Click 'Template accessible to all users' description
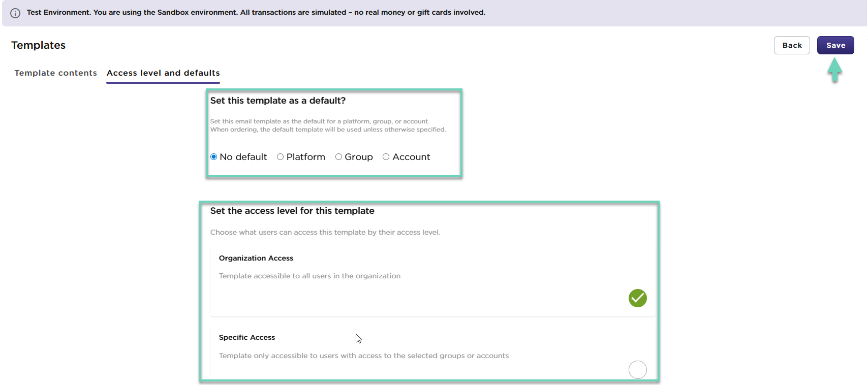This screenshot has height=385, width=868. tap(309, 276)
